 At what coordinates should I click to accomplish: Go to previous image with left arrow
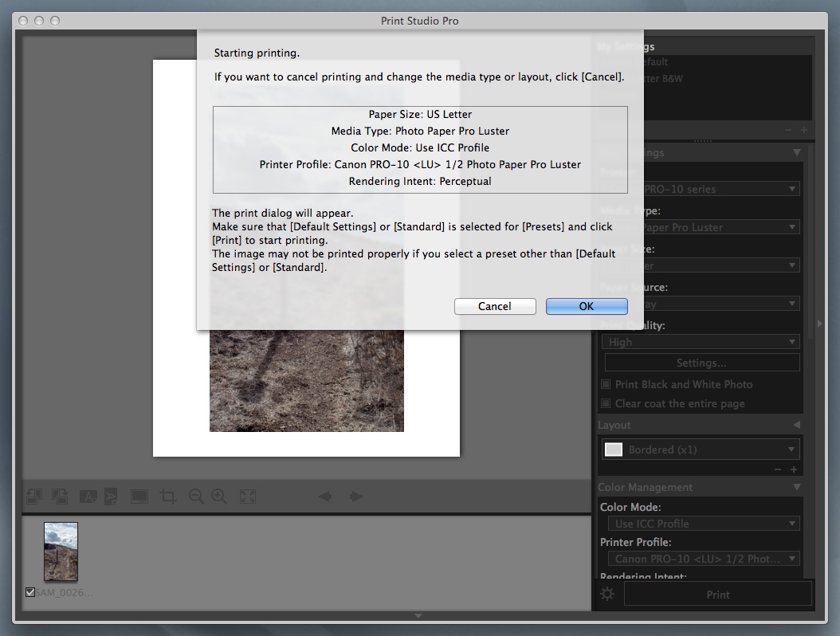(325, 497)
